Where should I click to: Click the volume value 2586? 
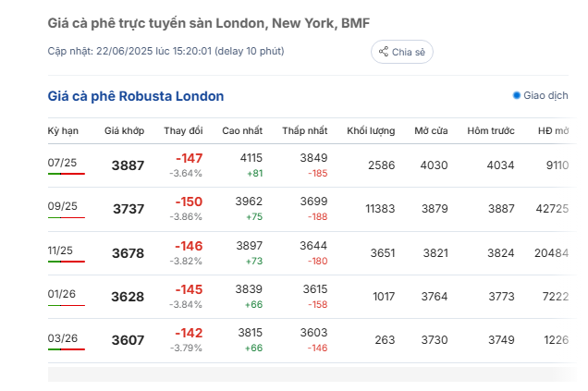click(x=382, y=165)
